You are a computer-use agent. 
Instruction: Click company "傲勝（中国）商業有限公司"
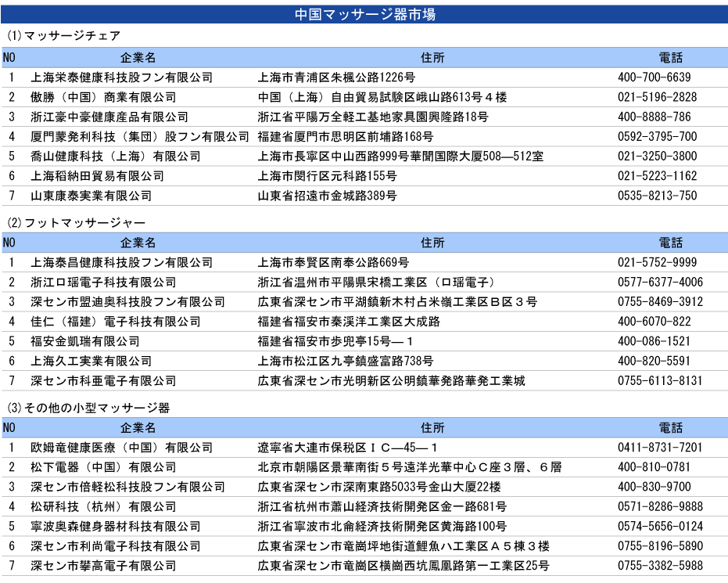coord(103,97)
